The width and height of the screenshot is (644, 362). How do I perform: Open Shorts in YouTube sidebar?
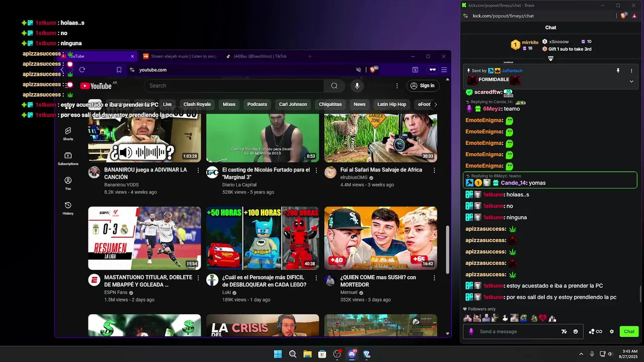pyautogui.click(x=68, y=134)
